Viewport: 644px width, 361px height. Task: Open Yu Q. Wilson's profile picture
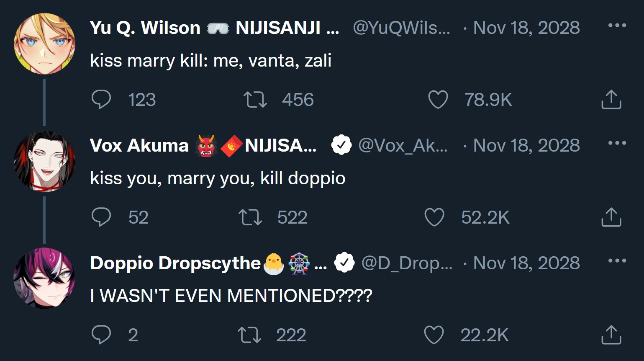point(44,44)
